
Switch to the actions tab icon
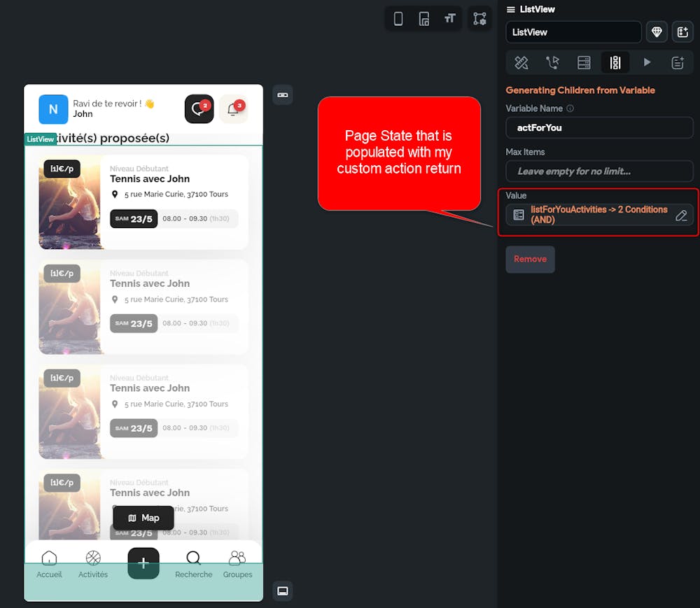[x=552, y=62]
